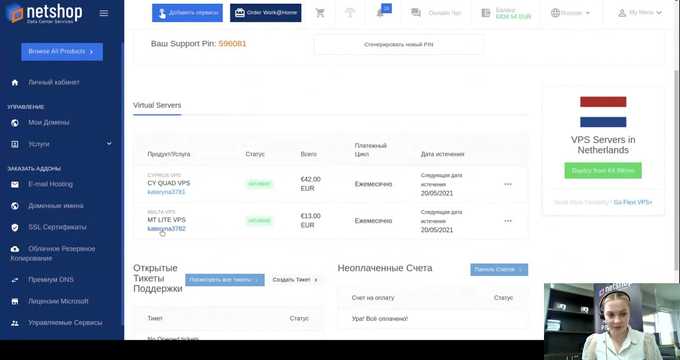Click the Product/Service column header
Screen dimensions: 680x360
tap(169, 154)
